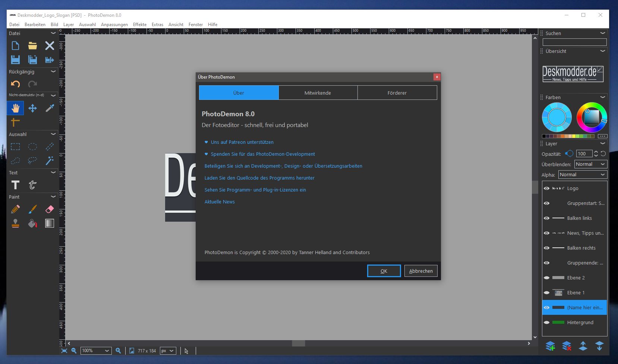Toggle visibility of Balken links layer
This screenshot has width=618, height=364.
coord(546,218)
